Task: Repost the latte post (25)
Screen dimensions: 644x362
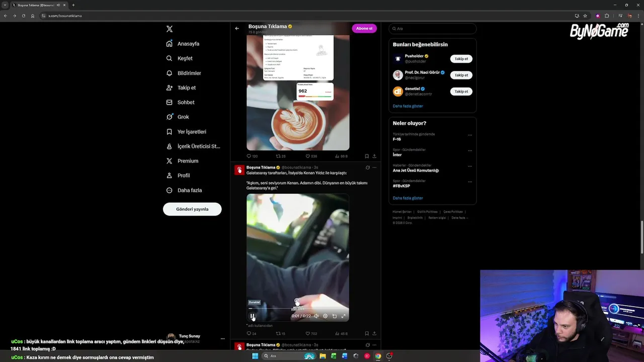Action: pyautogui.click(x=281, y=156)
